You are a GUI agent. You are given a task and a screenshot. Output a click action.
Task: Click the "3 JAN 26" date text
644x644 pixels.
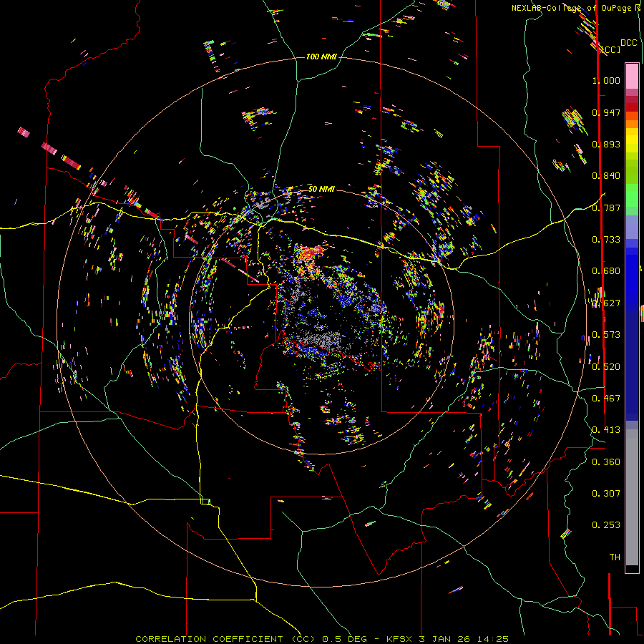point(444,639)
